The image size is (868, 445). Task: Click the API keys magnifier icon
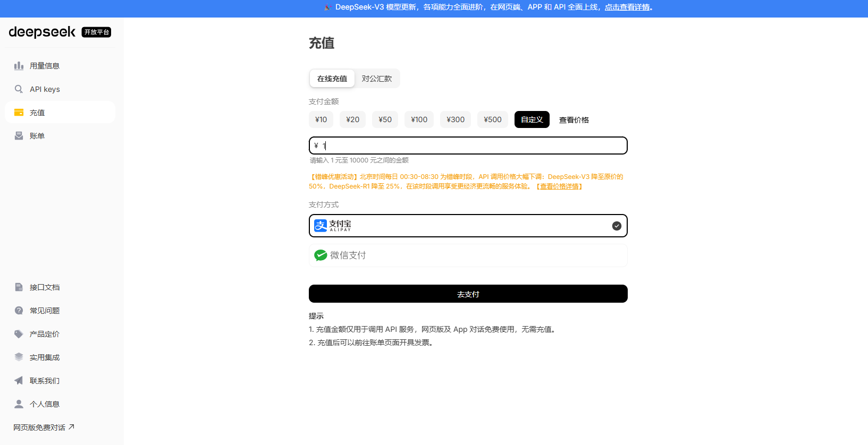[19, 89]
